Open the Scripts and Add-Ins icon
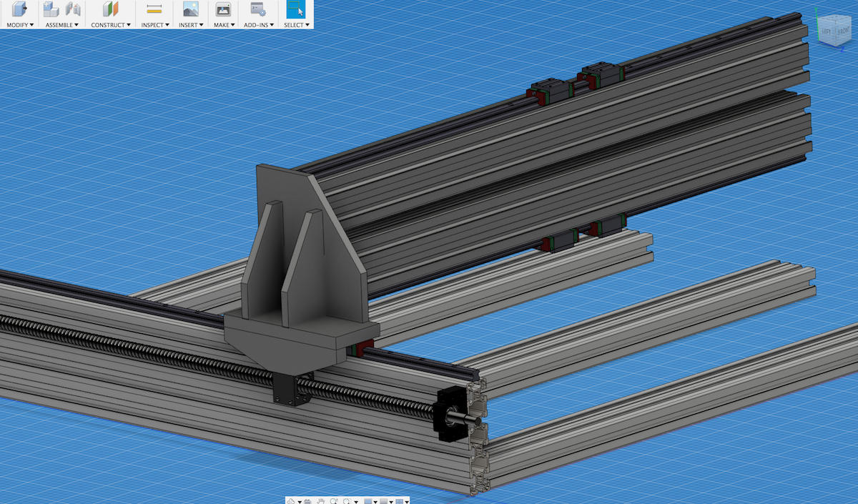Viewport: 858px width, 504px height. (257, 9)
